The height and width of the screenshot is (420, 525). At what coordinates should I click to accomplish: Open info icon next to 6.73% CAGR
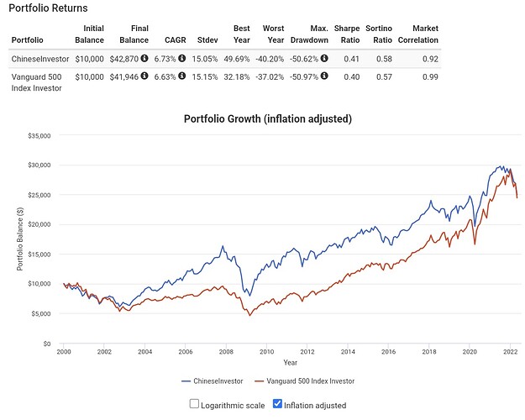coord(181,58)
